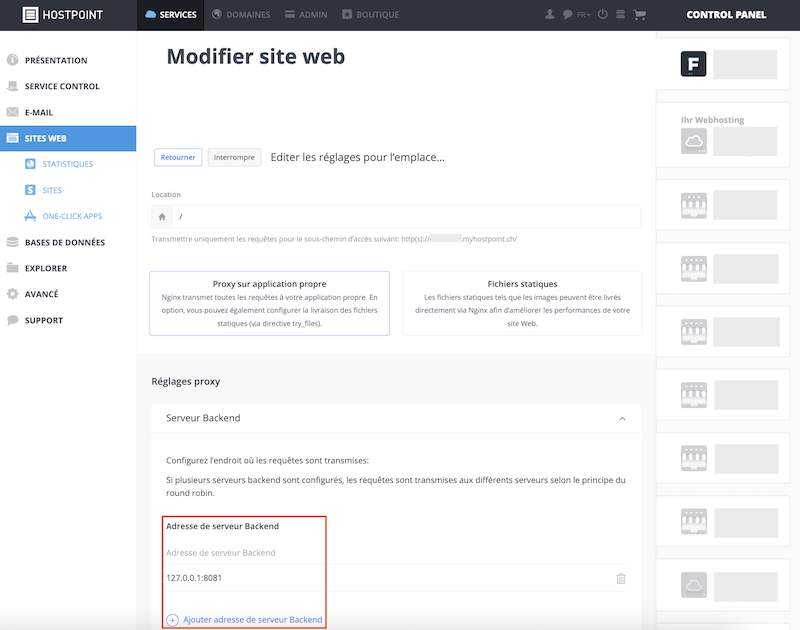Image resolution: width=800 pixels, height=630 pixels.
Task: Click the One-Click Apps icon
Action: click(x=30, y=216)
